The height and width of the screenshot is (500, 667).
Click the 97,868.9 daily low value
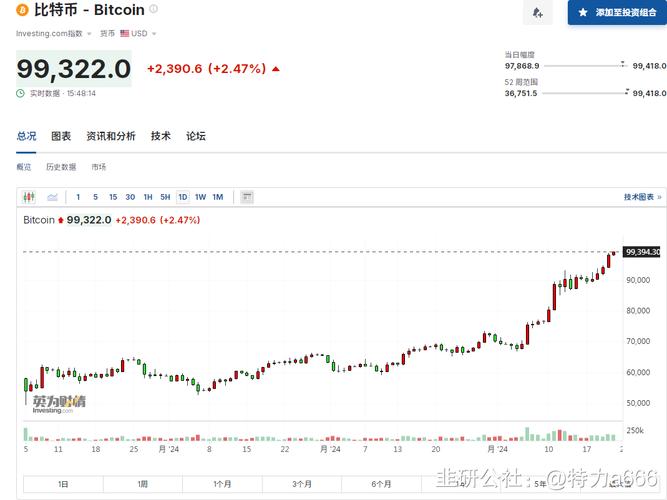(x=522, y=66)
